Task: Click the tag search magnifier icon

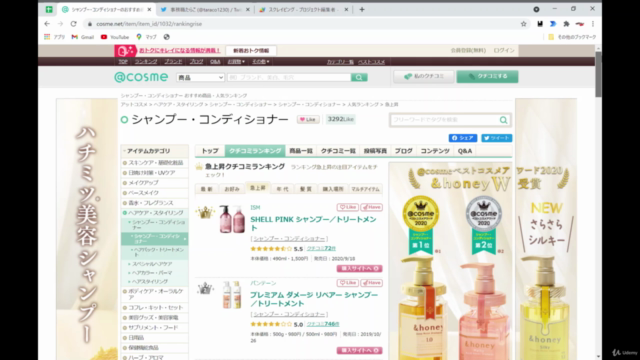Action: pos(503,120)
